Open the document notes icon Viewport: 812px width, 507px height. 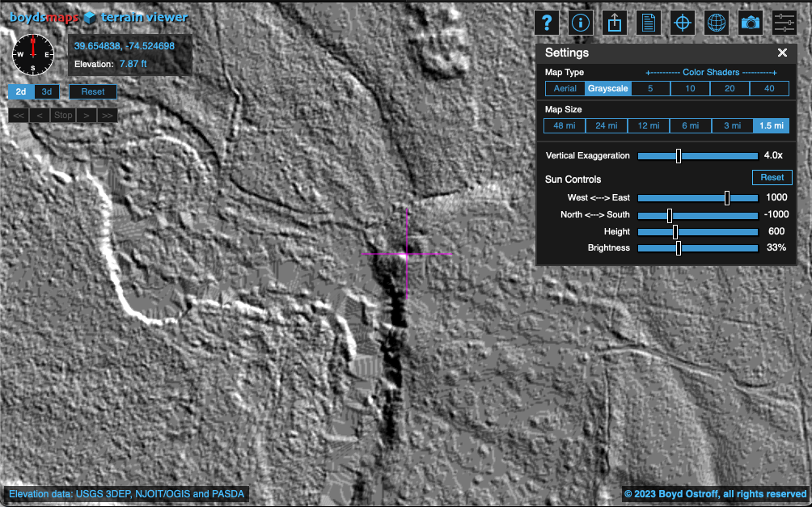point(648,23)
